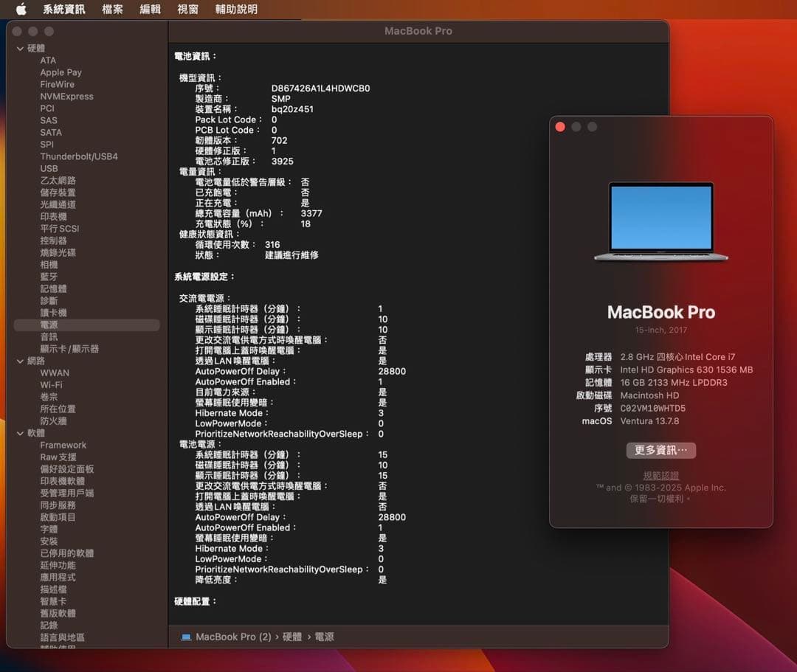Viewport: 797px width, 672px height.
Task: Select 印表機軟體 in the software list
Action: (62, 481)
